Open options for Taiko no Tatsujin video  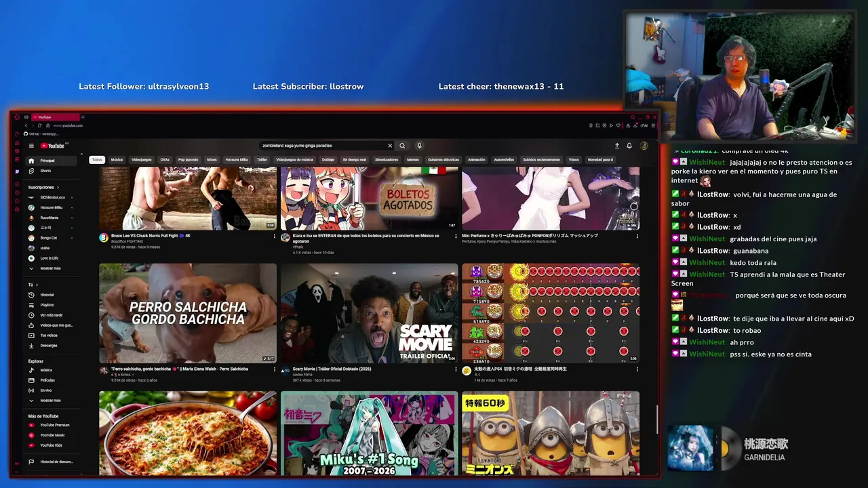coord(637,369)
